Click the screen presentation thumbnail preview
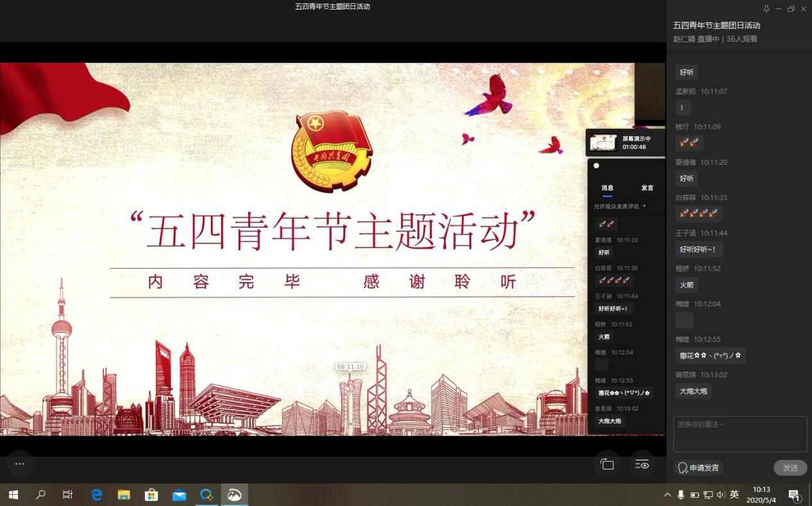This screenshot has width=812, height=506. (603, 142)
